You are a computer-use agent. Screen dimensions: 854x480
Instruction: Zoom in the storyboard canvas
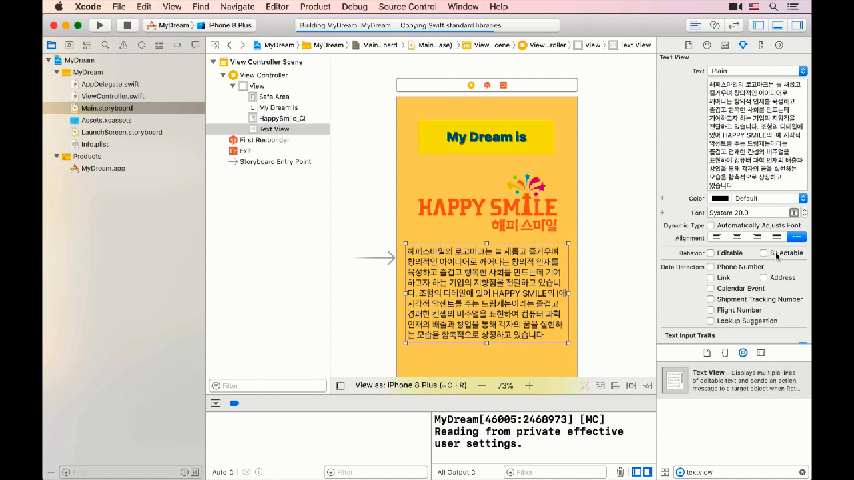point(529,386)
